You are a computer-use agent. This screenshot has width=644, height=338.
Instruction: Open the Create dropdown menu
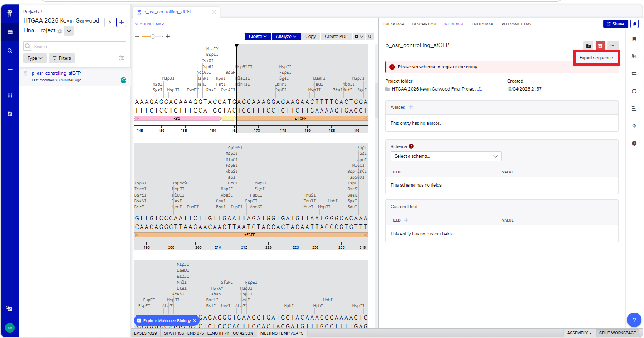pos(258,36)
